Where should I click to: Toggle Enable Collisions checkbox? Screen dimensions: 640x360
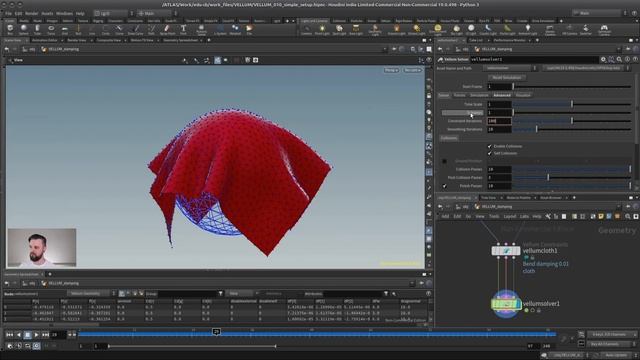(x=489, y=146)
